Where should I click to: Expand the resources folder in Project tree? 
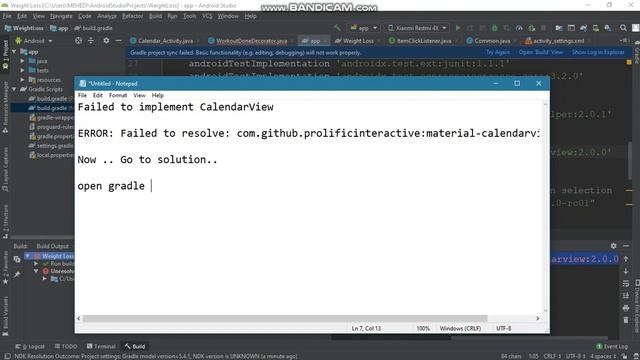[22, 80]
